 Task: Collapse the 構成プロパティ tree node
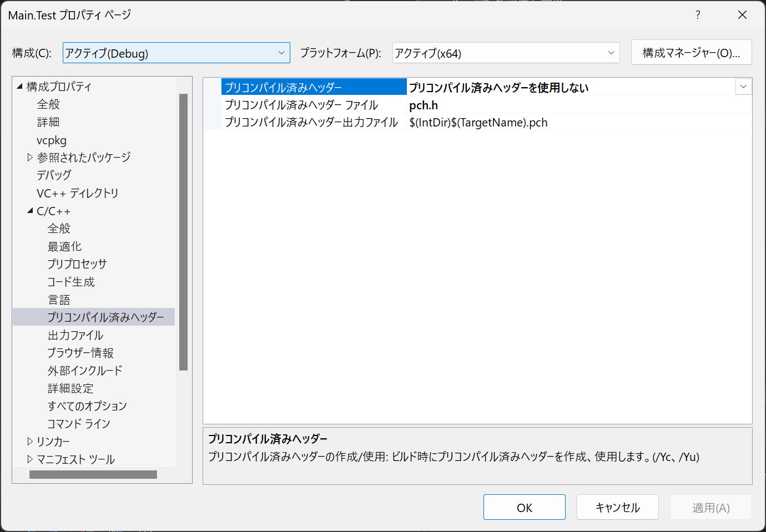point(20,86)
